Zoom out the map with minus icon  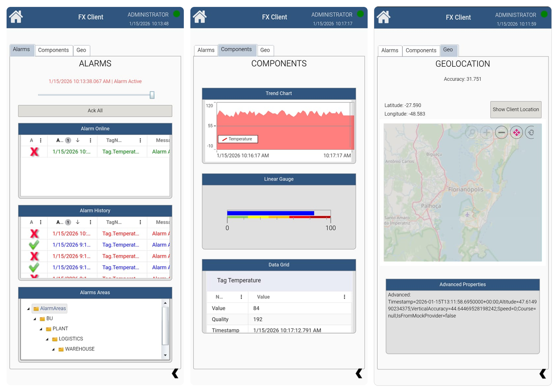(501, 132)
